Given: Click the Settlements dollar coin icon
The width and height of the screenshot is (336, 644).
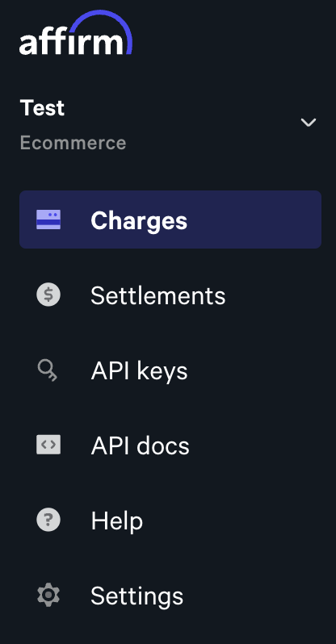Looking at the screenshot, I should (x=48, y=295).
